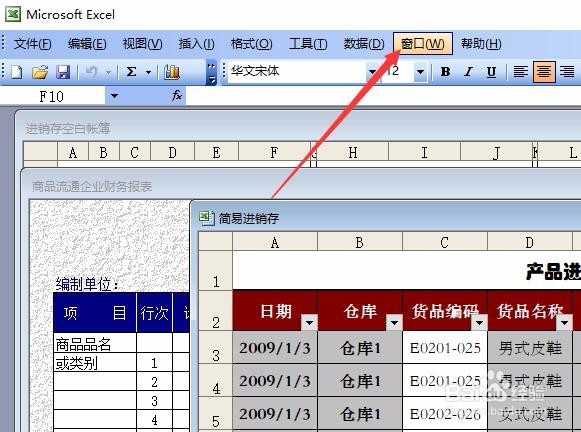Click the 男式皮鞋 cell in row 3
The height and width of the screenshot is (432, 581).
tap(530, 348)
